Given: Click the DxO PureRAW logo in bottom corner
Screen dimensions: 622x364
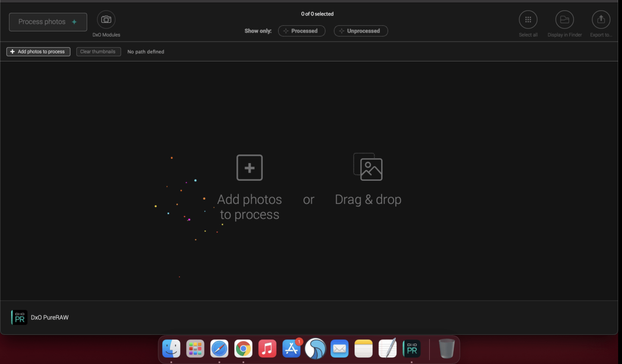Looking at the screenshot, I should tap(19, 317).
